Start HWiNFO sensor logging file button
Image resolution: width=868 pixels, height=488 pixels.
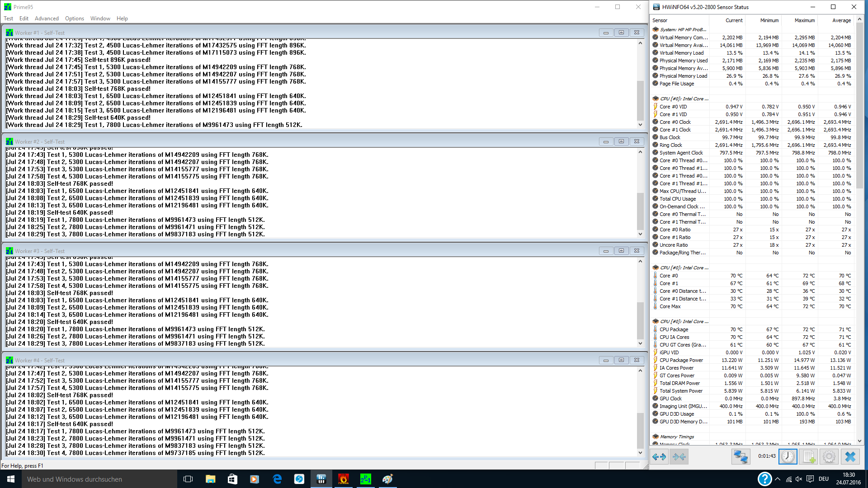[808, 457]
